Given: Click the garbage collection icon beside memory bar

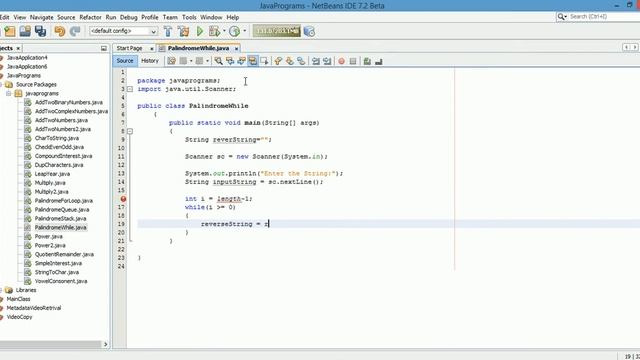Looking at the screenshot, I should point(309,31).
